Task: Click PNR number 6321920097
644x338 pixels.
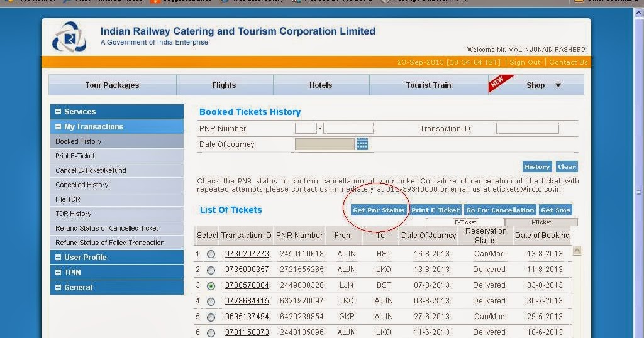Action: click(x=302, y=301)
